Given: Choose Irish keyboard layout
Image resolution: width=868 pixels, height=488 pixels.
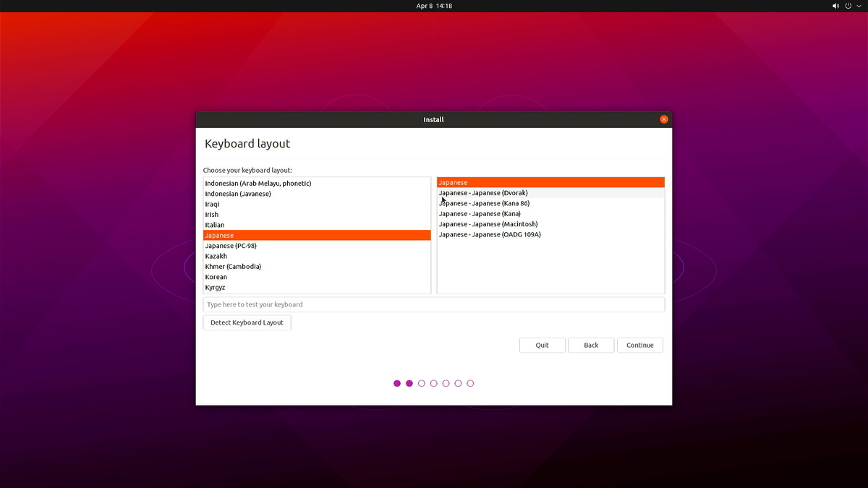Looking at the screenshot, I should point(317,215).
